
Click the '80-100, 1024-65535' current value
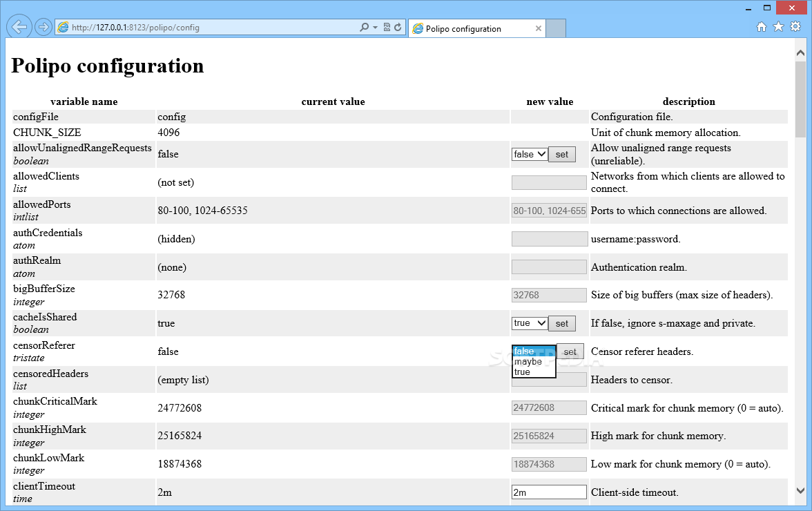click(202, 211)
